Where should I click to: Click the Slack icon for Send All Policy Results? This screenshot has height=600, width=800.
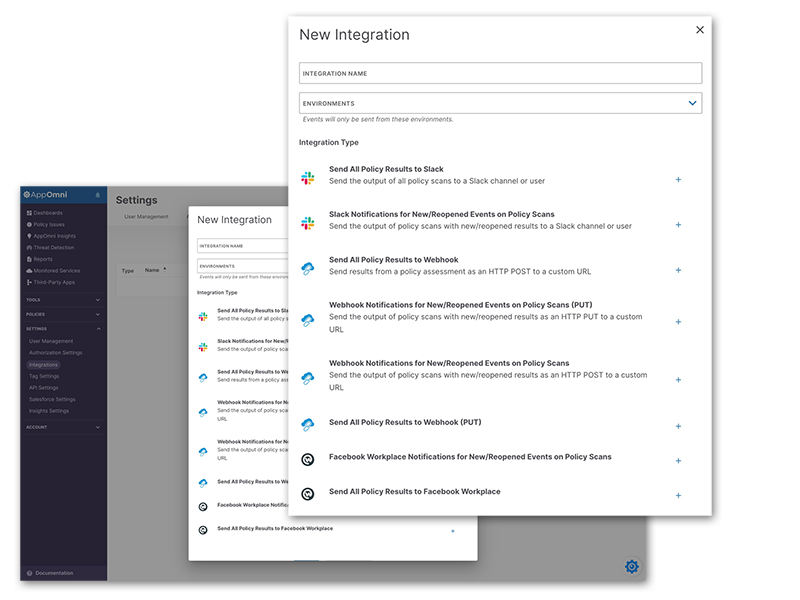pyautogui.click(x=308, y=178)
